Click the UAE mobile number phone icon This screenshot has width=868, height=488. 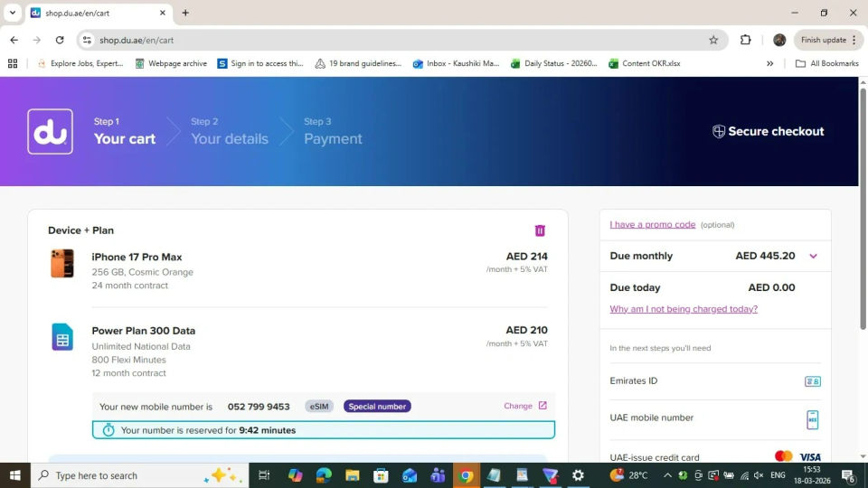pos(812,419)
